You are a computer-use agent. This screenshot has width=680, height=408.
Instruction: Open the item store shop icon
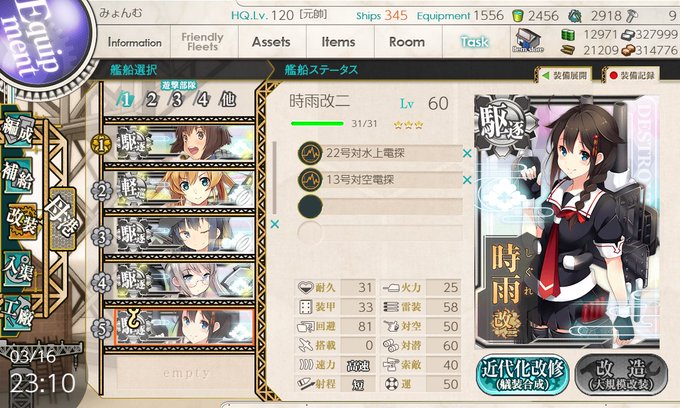[527, 40]
